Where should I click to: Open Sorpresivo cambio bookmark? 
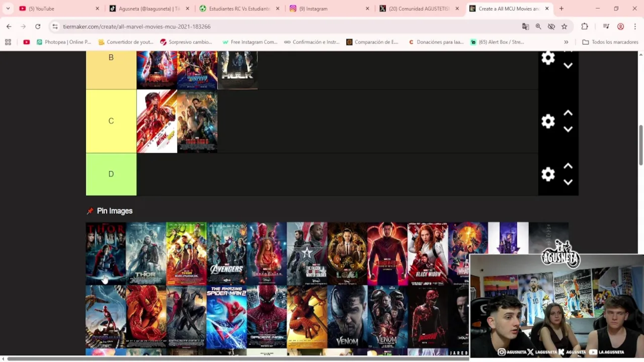(186, 42)
